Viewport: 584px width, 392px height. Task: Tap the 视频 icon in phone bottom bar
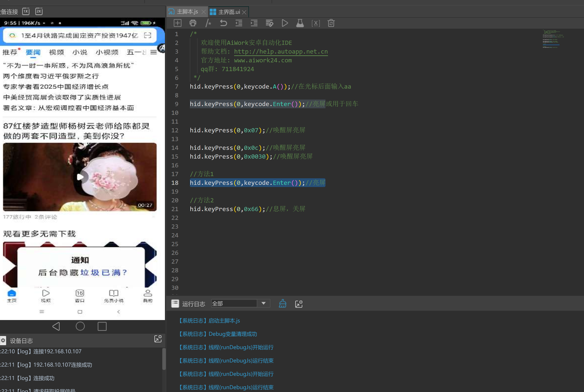(x=46, y=296)
